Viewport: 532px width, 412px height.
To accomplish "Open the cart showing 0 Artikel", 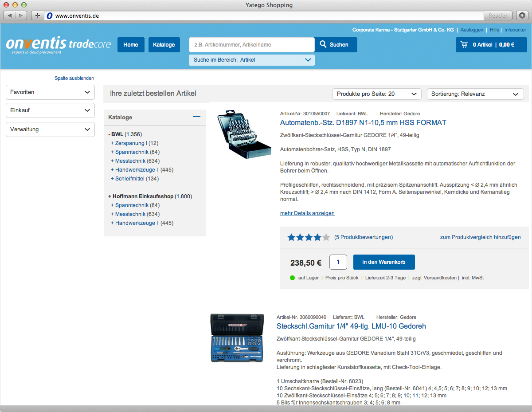I will click(491, 45).
